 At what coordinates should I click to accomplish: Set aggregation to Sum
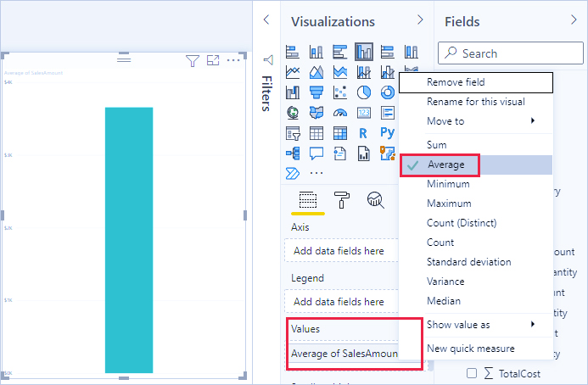[476, 145]
